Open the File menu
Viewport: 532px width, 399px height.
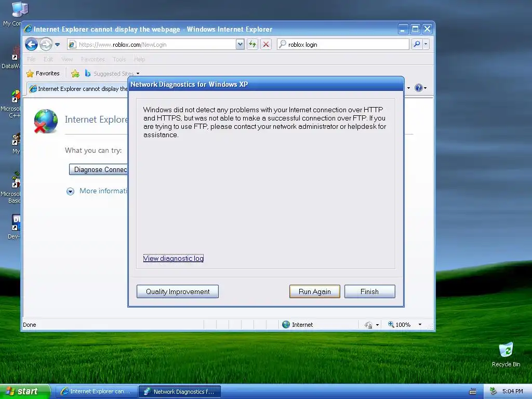[31, 59]
